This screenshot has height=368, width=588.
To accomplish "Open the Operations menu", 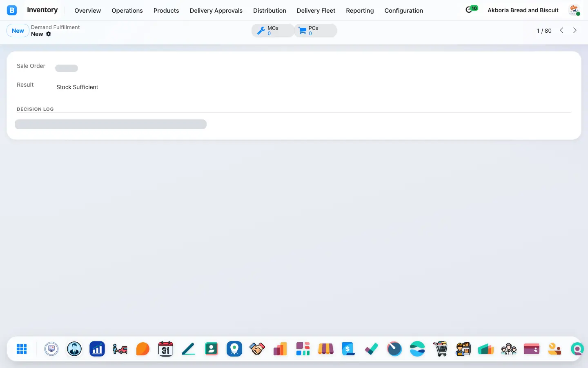I will click(x=127, y=11).
